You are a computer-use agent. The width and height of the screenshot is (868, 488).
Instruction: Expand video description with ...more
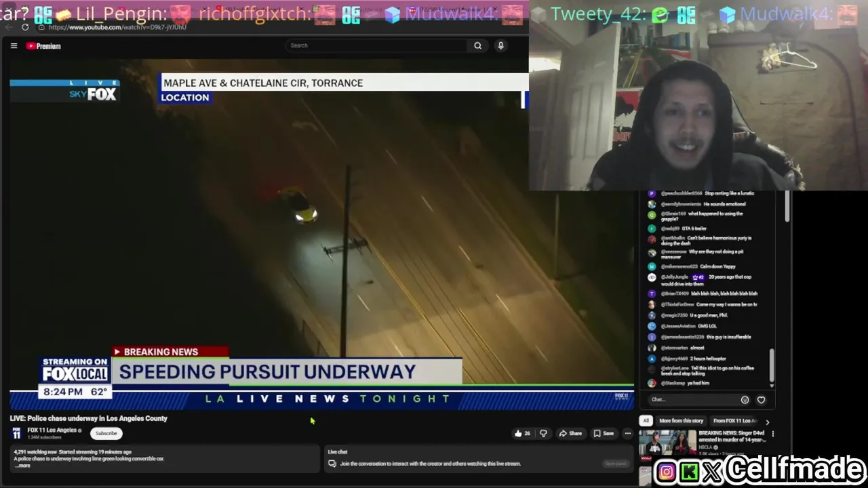click(x=22, y=466)
